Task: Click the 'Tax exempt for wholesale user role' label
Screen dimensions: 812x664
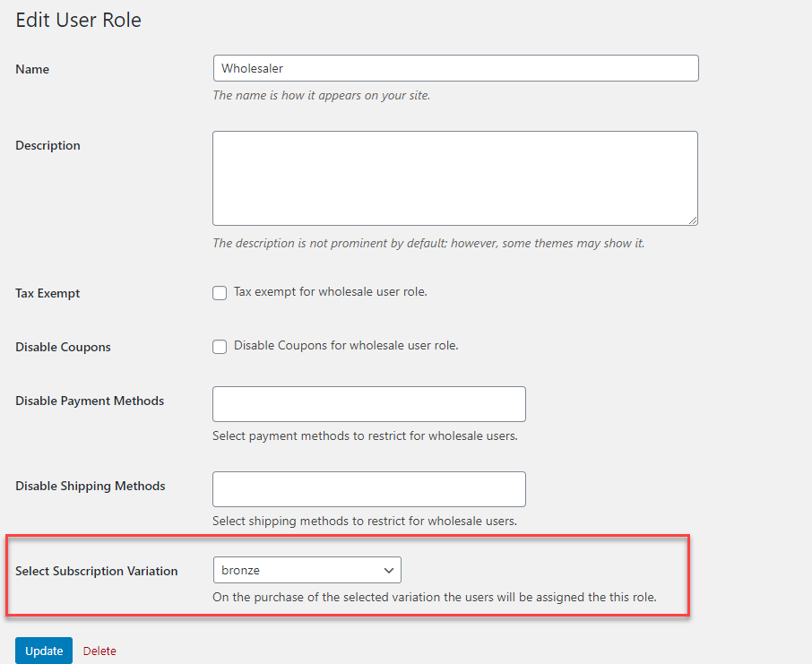Action: [x=330, y=292]
